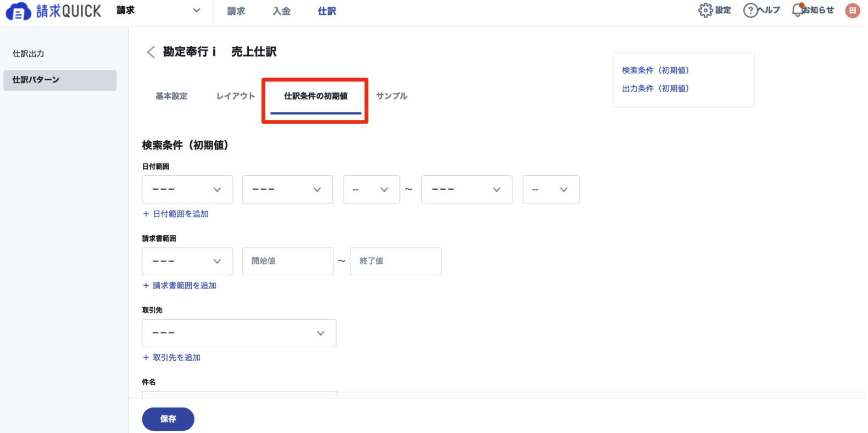Open 入金 in the top navigation
Image resolution: width=868 pixels, height=433 pixels.
pyautogui.click(x=281, y=11)
